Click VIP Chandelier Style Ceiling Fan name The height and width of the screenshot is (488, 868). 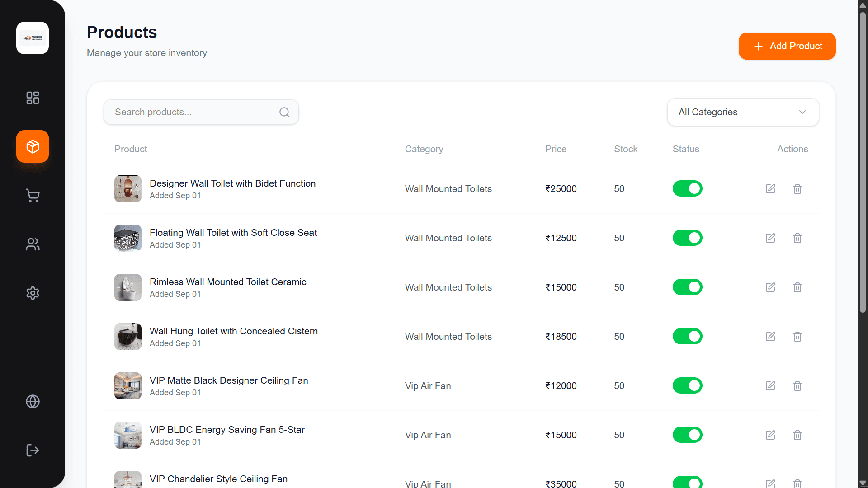pos(218,479)
